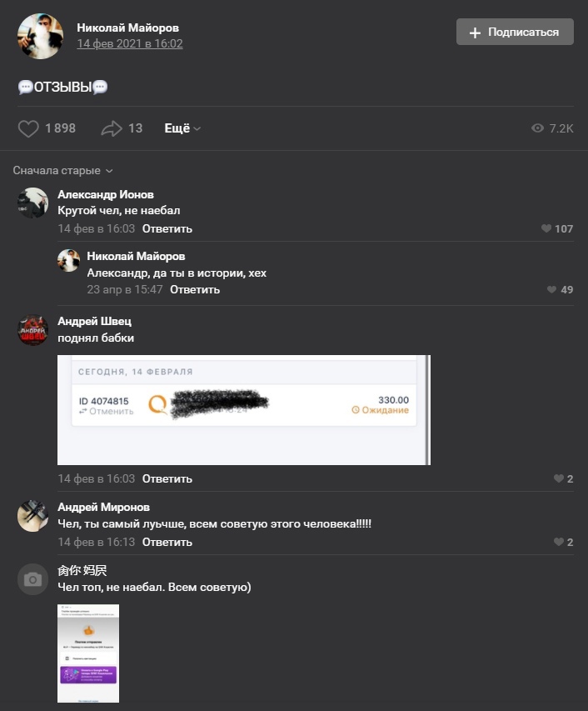Like Александр Ионов's comment heart with 107
This screenshot has height=711, width=588.
tap(546, 228)
